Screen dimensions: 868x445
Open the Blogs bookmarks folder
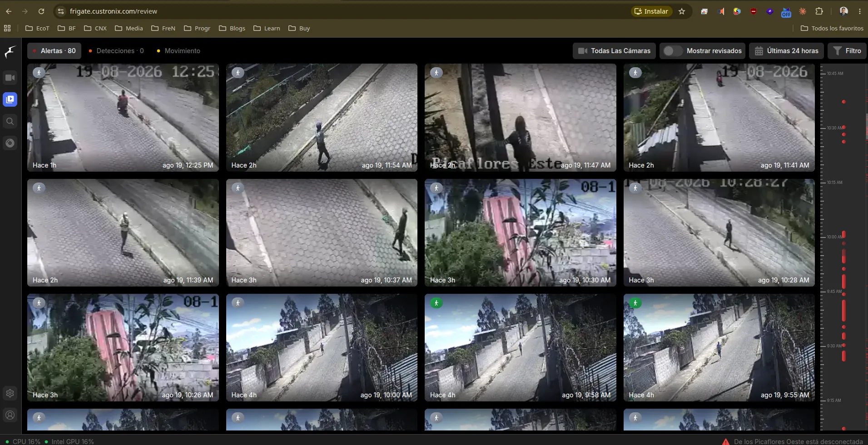[232, 28]
